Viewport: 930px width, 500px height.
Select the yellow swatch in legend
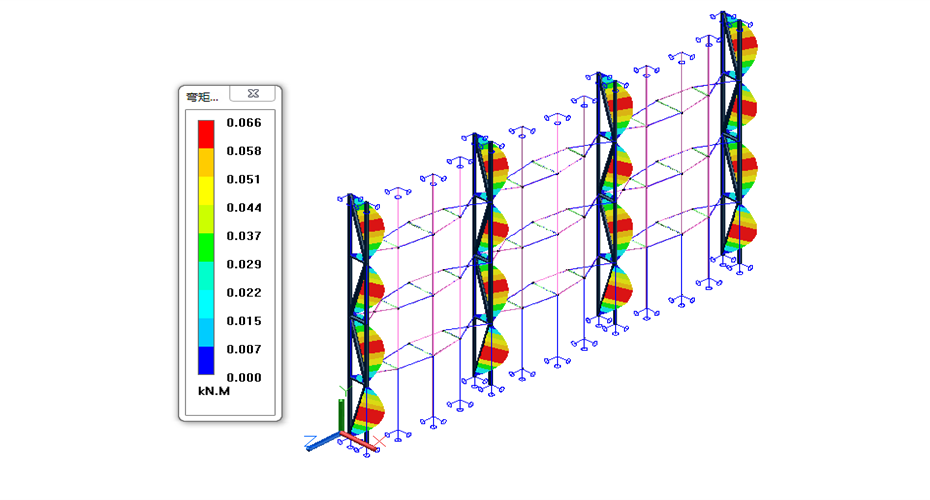(206, 191)
